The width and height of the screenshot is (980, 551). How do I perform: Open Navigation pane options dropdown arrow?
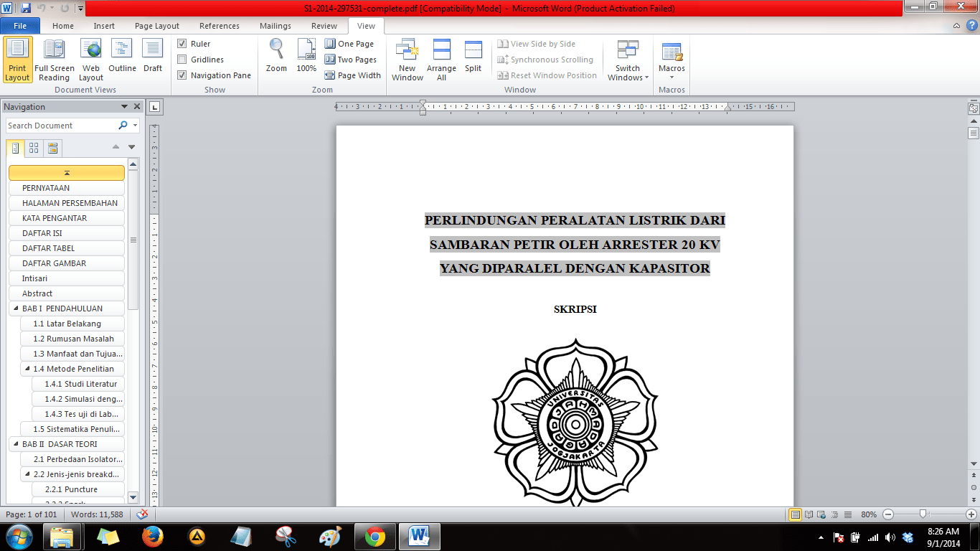point(124,107)
